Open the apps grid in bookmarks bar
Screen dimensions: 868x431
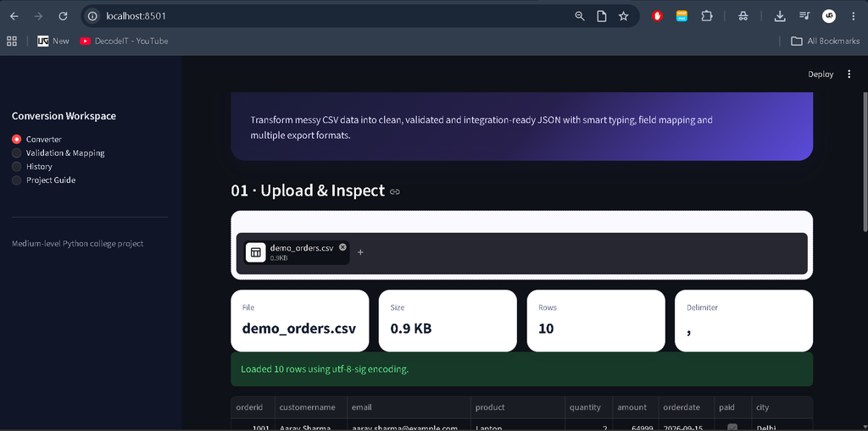[12, 41]
